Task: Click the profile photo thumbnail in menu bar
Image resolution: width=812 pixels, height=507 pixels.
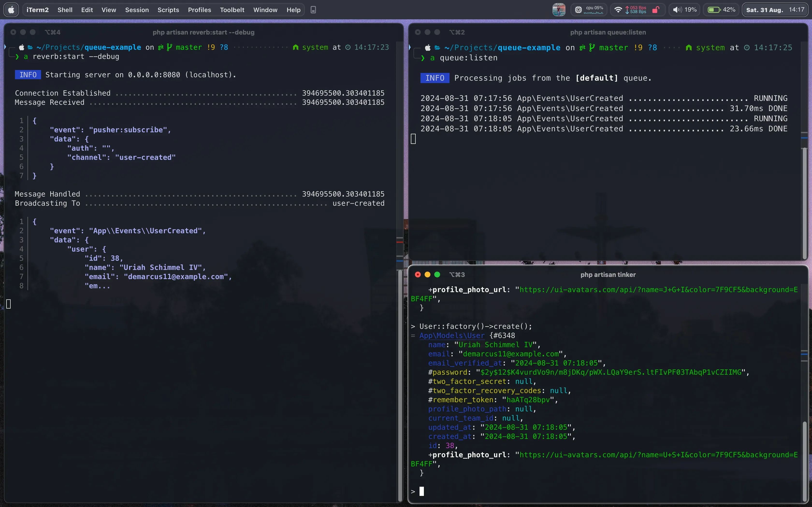Action: click(x=559, y=10)
